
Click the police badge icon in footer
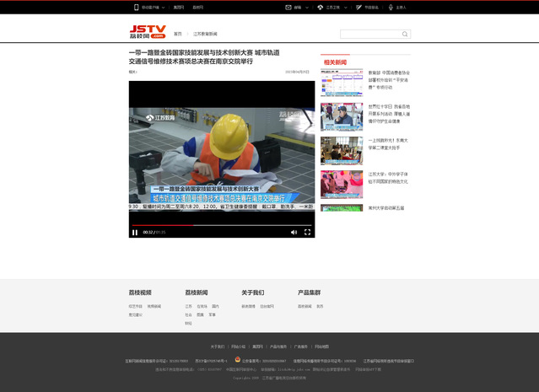[238, 360]
